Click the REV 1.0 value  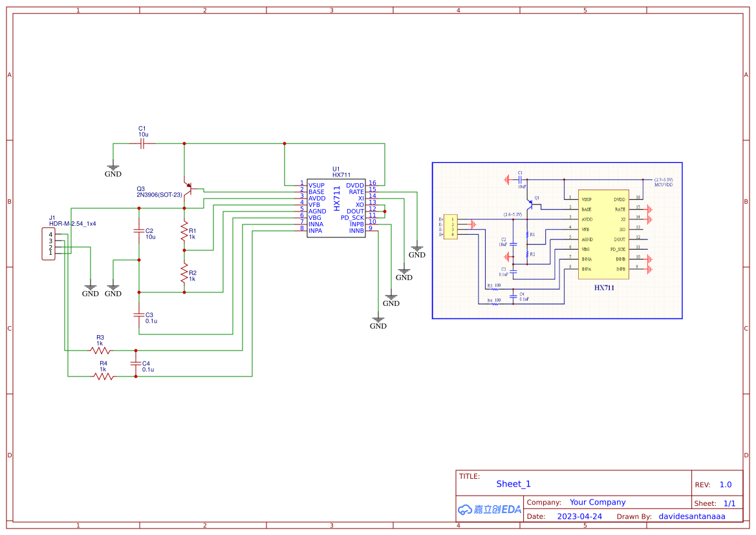click(x=726, y=485)
